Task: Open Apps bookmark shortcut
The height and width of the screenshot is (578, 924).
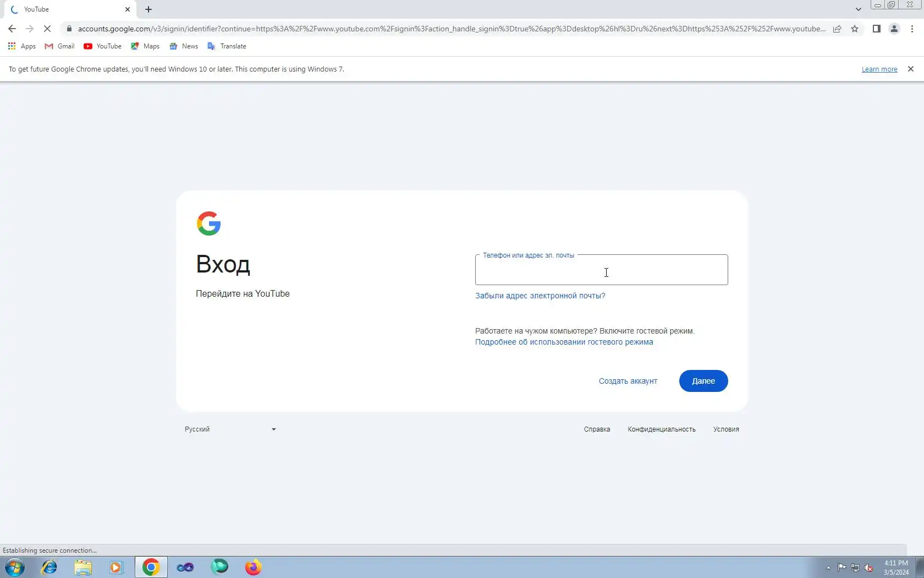Action: pyautogui.click(x=22, y=46)
